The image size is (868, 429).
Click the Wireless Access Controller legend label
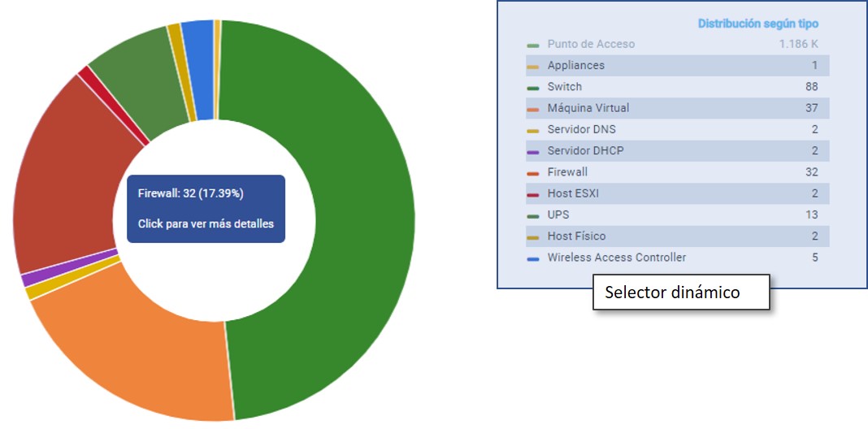pyautogui.click(x=616, y=258)
